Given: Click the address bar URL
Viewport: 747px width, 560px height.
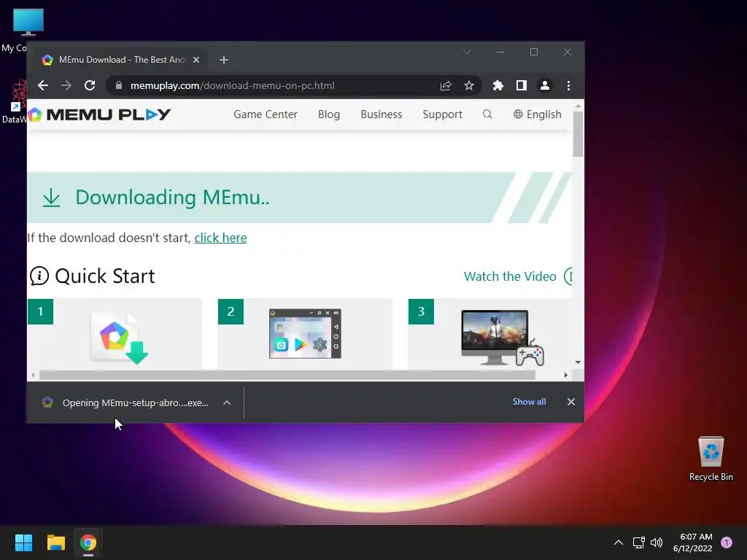Looking at the screenshot, I should [x=233, y=86].
